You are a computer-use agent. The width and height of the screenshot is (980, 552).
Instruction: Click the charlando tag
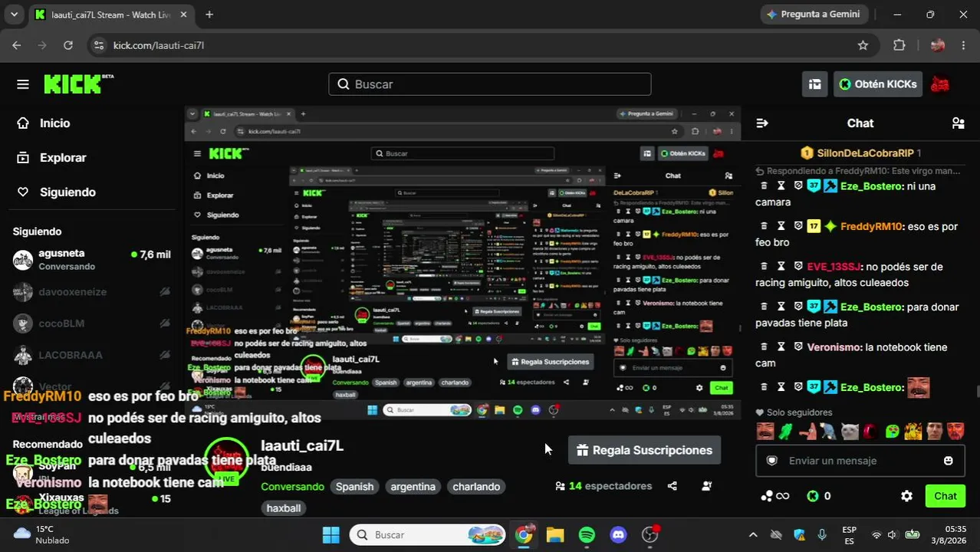pyautogui.click(x=476, y=487)
